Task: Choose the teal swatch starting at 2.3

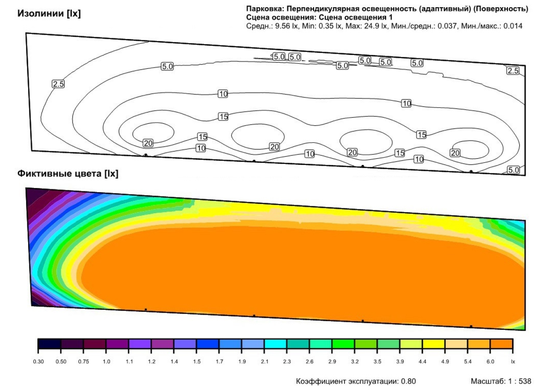Action: pos(298,344)
